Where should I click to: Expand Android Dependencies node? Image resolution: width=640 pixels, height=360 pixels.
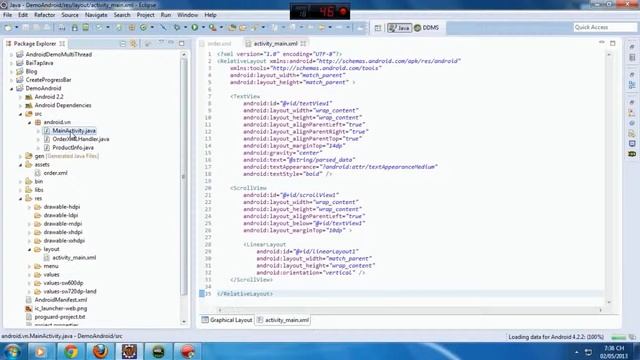20,105
